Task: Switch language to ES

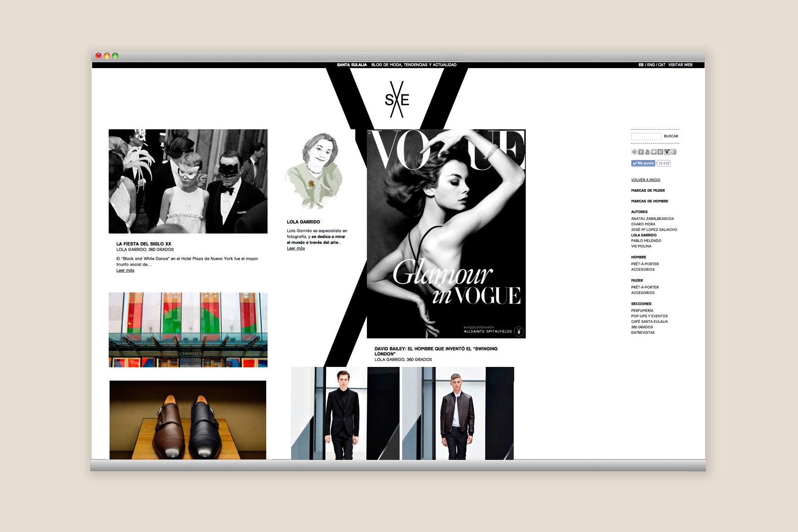Action: point(641,65)
